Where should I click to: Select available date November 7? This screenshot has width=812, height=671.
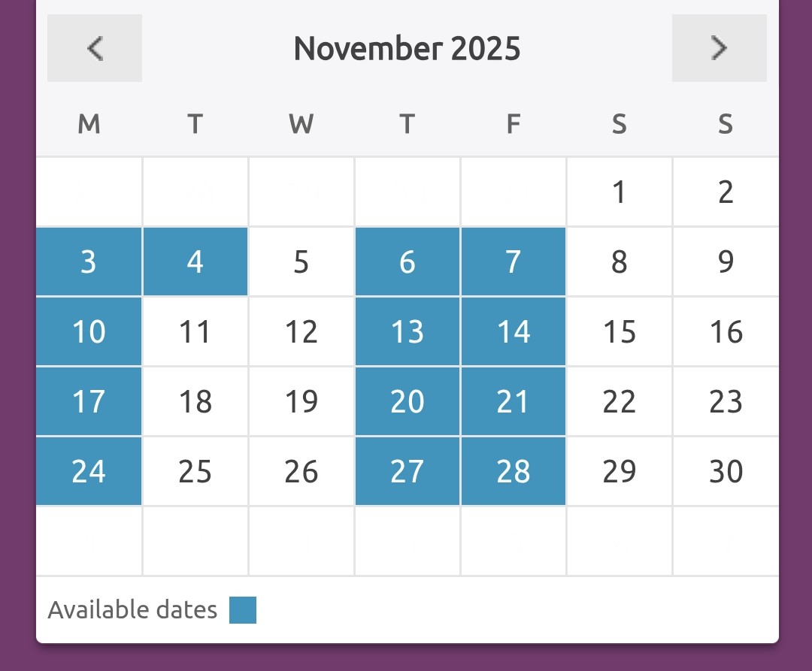coord(514,261)
